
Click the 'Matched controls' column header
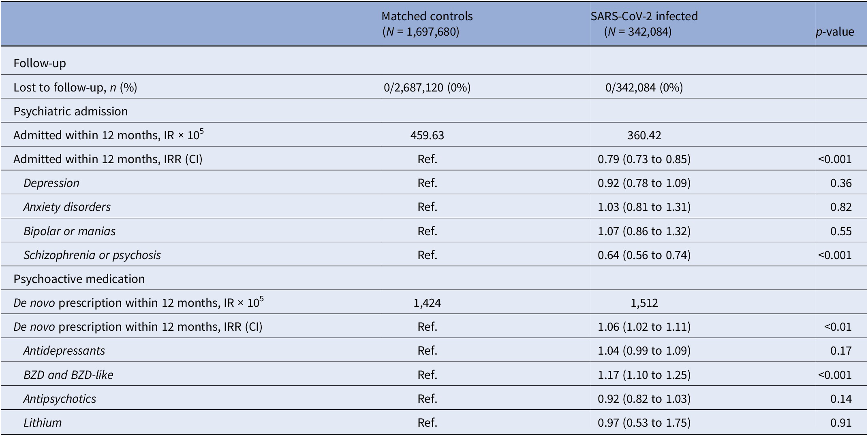pyautogui.click(x=427, y=17)
